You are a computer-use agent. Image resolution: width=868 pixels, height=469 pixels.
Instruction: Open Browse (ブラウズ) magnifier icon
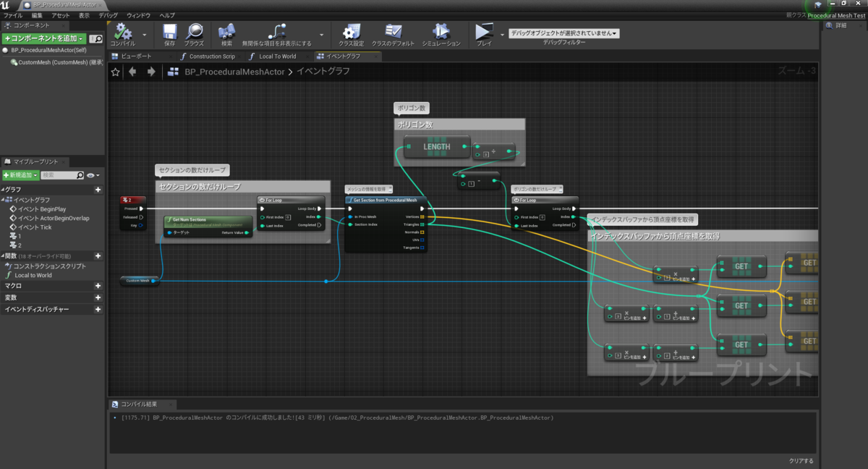(194, 32)
